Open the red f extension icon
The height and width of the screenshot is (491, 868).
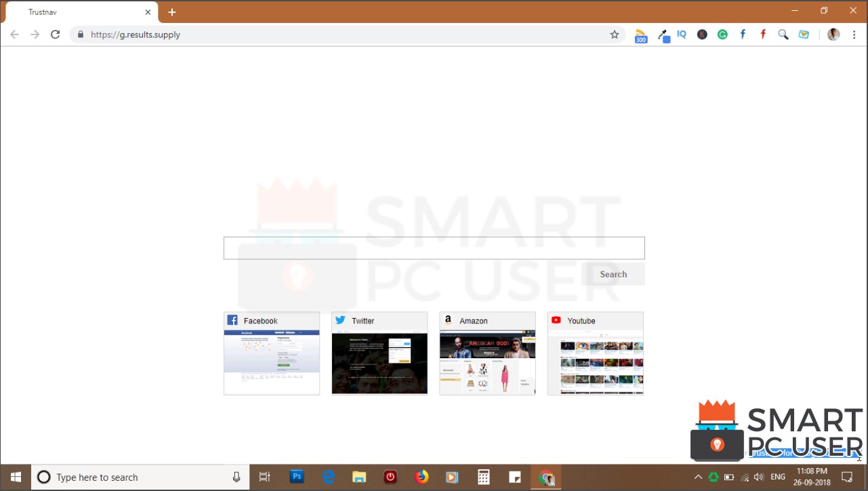point(763,35)
